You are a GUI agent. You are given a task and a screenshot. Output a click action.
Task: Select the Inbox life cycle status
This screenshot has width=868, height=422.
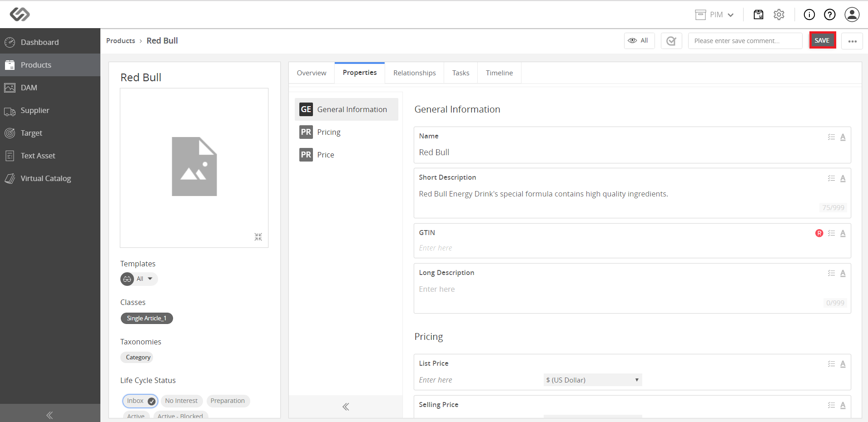coord(140,401)
